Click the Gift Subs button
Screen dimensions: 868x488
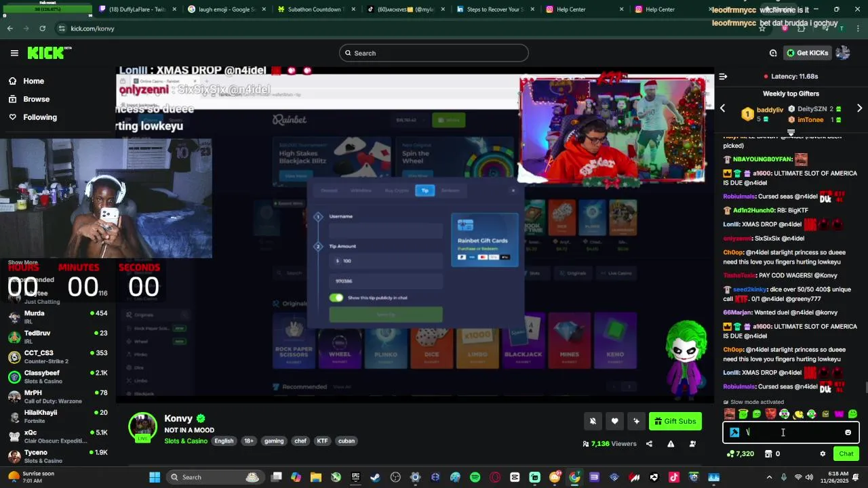tap(675, 421)
